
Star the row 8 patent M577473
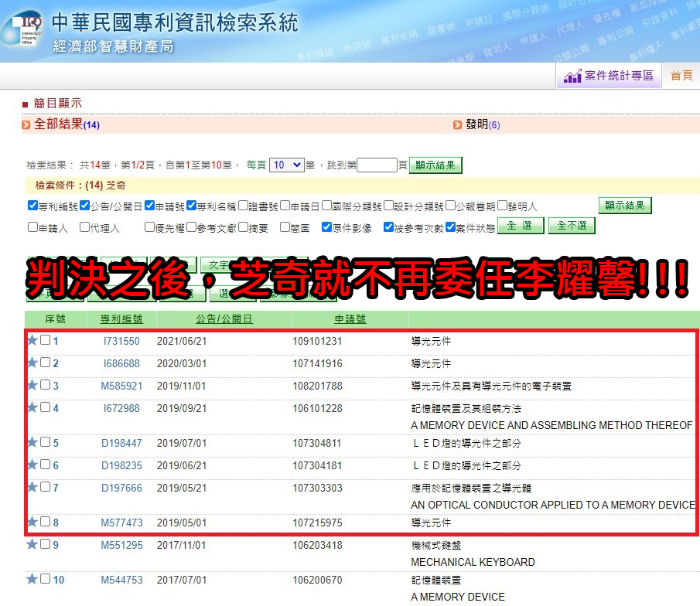32,522
